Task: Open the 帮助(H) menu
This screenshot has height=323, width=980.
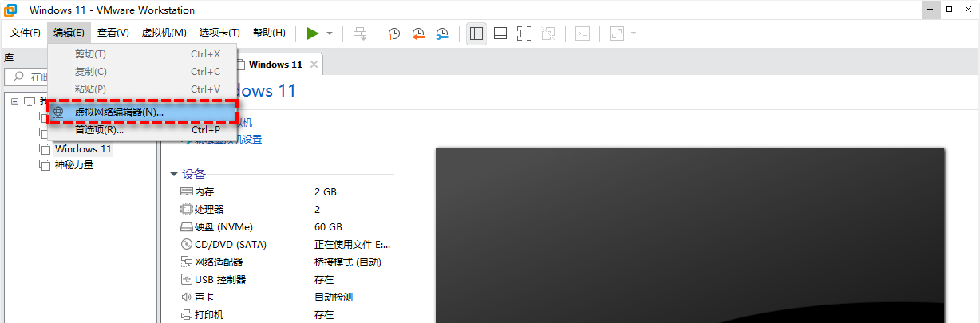Action: pyautogui.click(x=269, y=33)
